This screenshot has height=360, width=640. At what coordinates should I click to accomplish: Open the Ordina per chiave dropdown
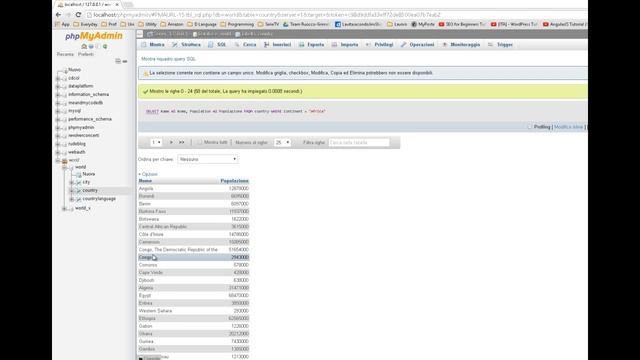pyautogui.click(x=207, y=159)
